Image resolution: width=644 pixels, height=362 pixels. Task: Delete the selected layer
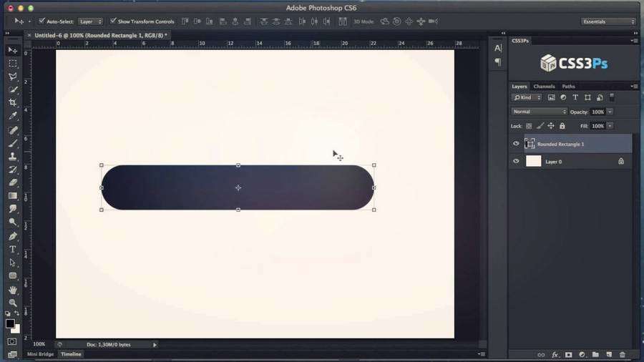(623, 355)
